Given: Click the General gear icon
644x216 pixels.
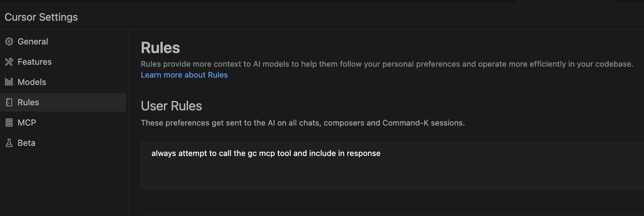Looking at the screenshot, I should 9,41.
